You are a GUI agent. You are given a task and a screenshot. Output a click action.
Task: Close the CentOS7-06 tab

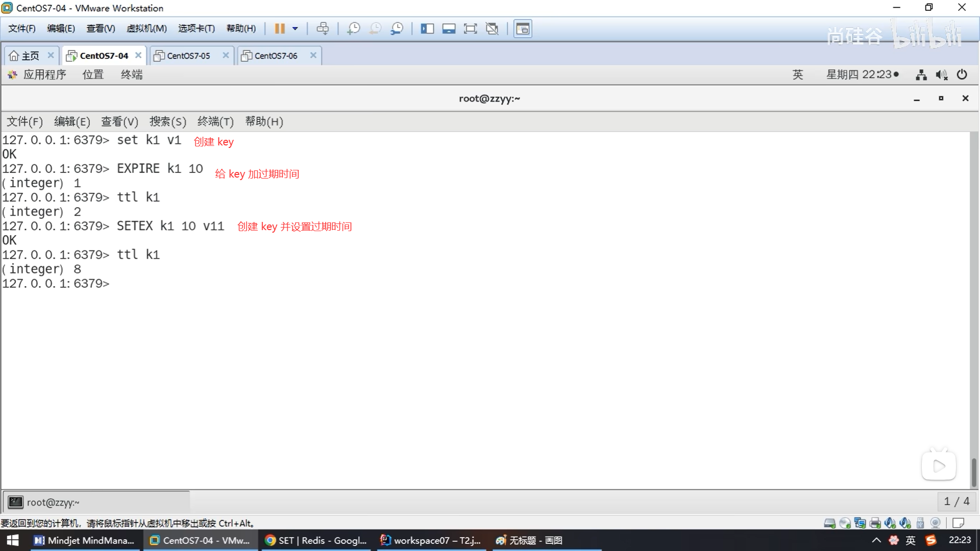coord(313,55)
